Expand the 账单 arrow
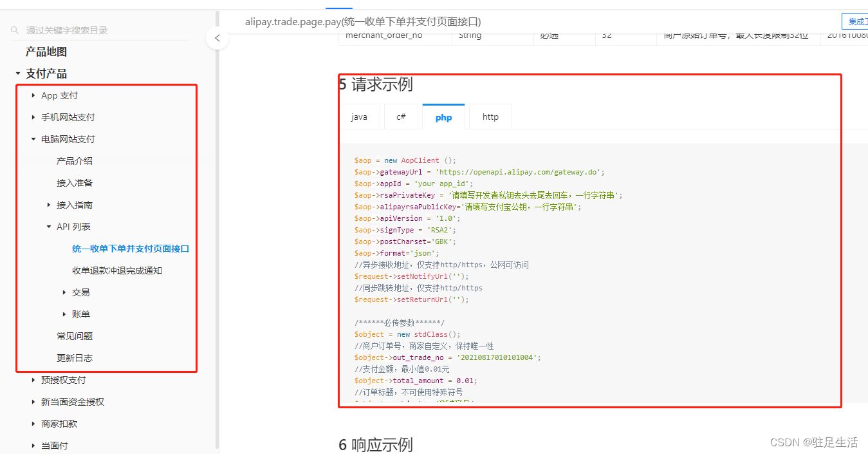Screen dimensions: 868x454 (64, 314)
